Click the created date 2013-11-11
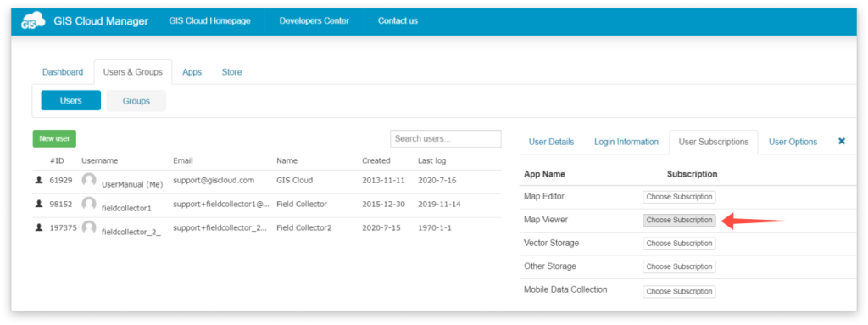Image resolution: width=868 pixels, height=325 pixels. 383,180
